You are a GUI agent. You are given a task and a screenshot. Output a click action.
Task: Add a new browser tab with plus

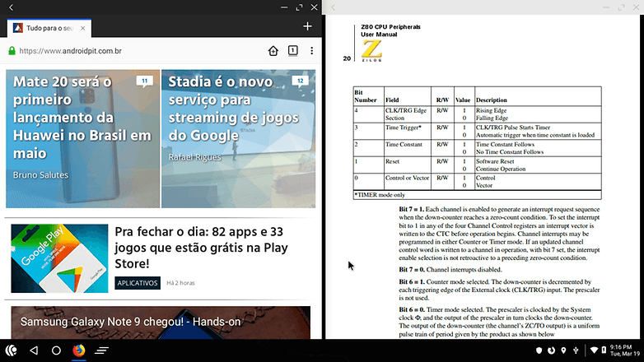(308, 26)
